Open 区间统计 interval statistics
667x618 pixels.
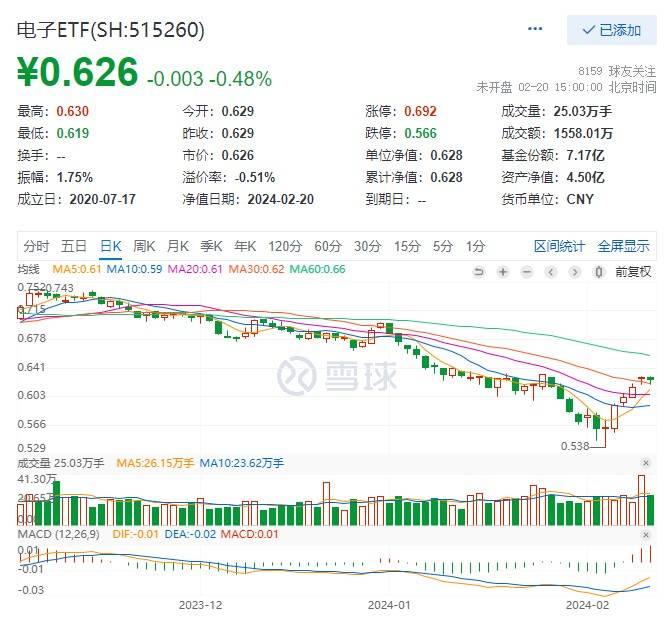[x=559, y=246]
